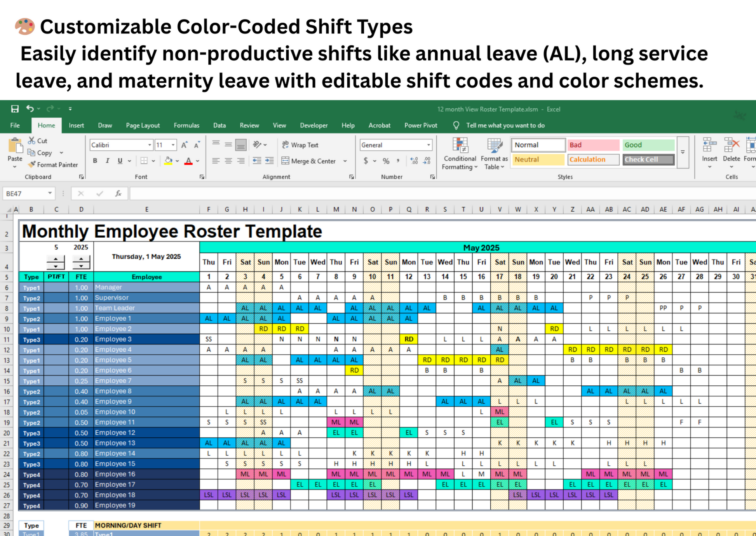Expand the Name Box dropdown arrow

point(50,193)
